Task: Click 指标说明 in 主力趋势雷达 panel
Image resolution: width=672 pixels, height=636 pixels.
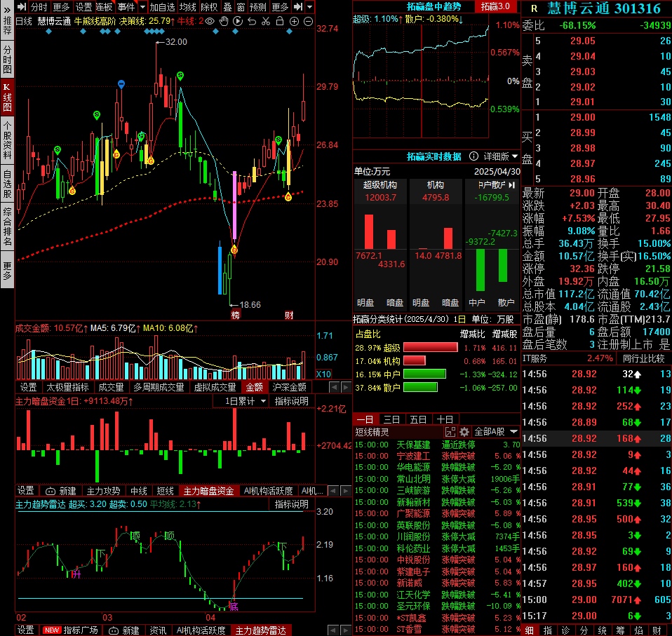Action: tap(291, 504)
